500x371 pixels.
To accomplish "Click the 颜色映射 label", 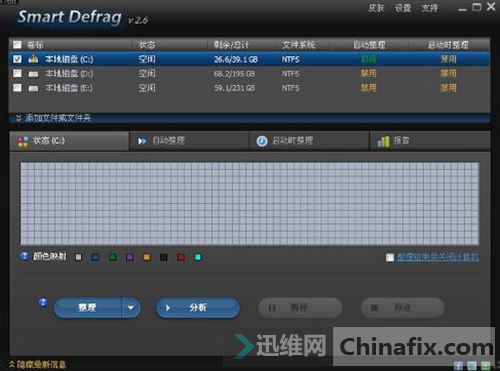I will pos(50,256).
